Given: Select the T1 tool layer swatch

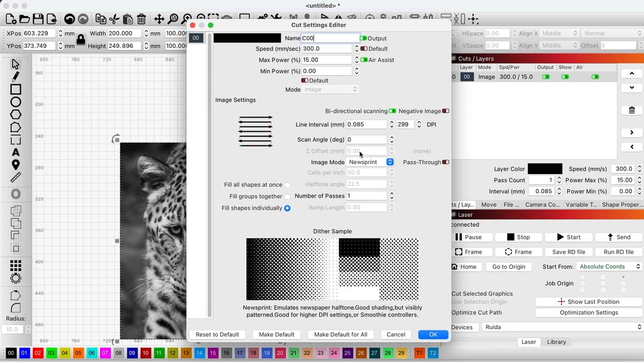Looking at the screenshot, I should [419, 353].
